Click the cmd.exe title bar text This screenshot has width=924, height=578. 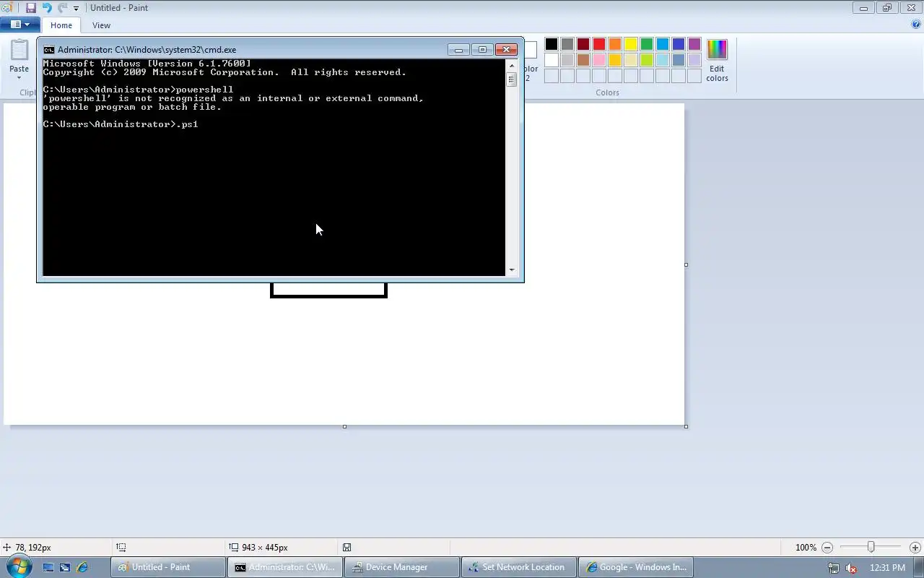[x=147, y=50]
